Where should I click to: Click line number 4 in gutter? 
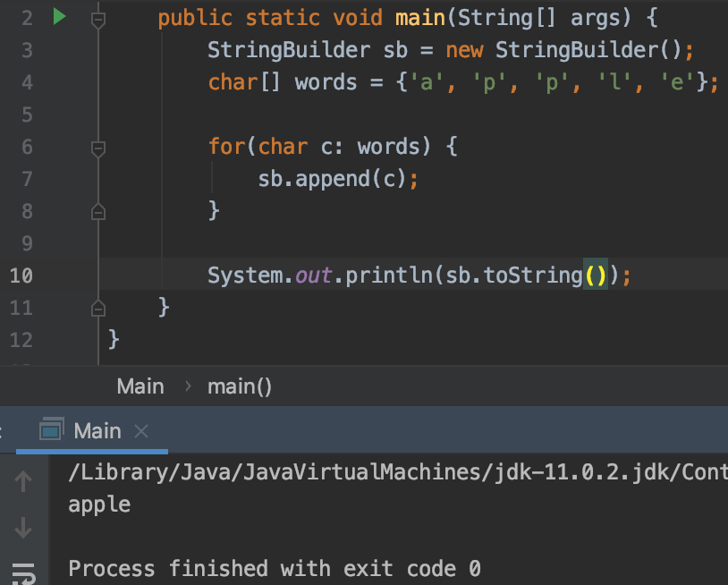28,82
